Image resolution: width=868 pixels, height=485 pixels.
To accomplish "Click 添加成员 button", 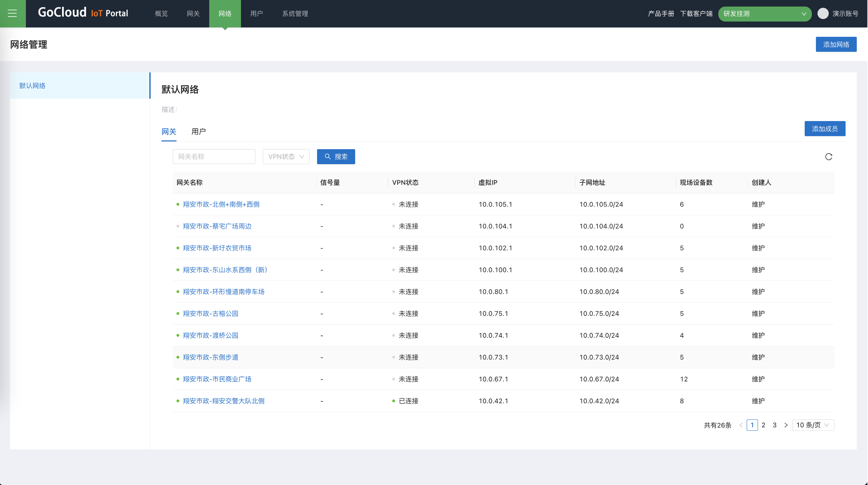I will point(825,129).
